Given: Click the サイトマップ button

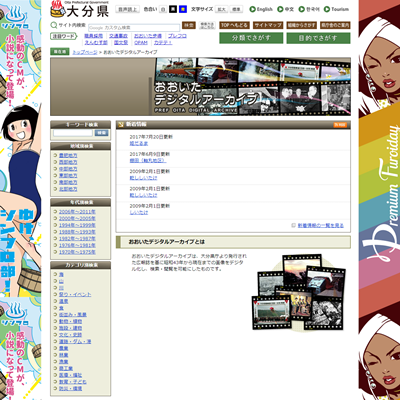Looking at the screenshot, I should [x=268, y=25].
